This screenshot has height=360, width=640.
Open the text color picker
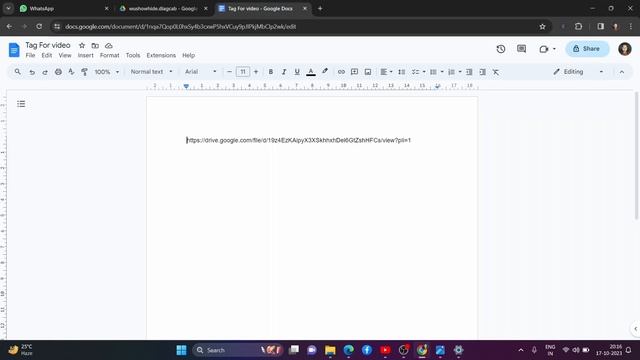pos(311,72)
